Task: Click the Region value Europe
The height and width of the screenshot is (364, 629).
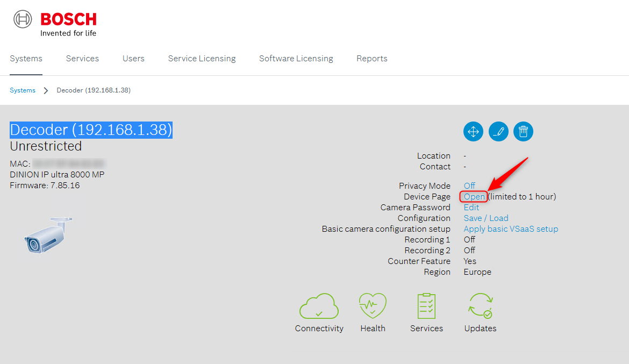Action: tap(477, 272)
